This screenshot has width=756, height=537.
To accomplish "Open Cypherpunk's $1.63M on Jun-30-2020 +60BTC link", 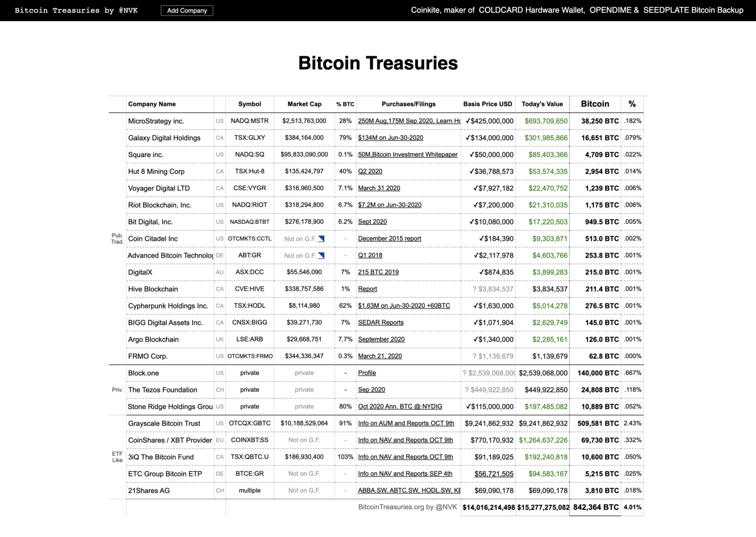I will pos(404,305).
